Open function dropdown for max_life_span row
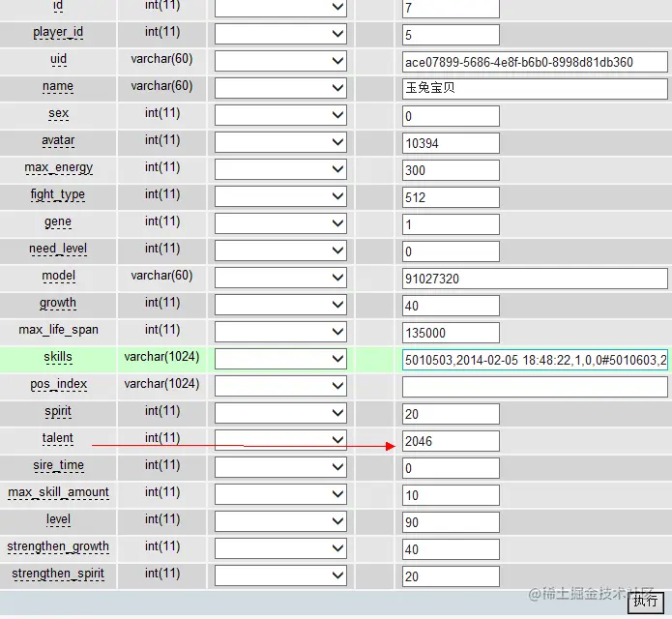The width and height of the screenshot is (672, 619). [280, 332]
